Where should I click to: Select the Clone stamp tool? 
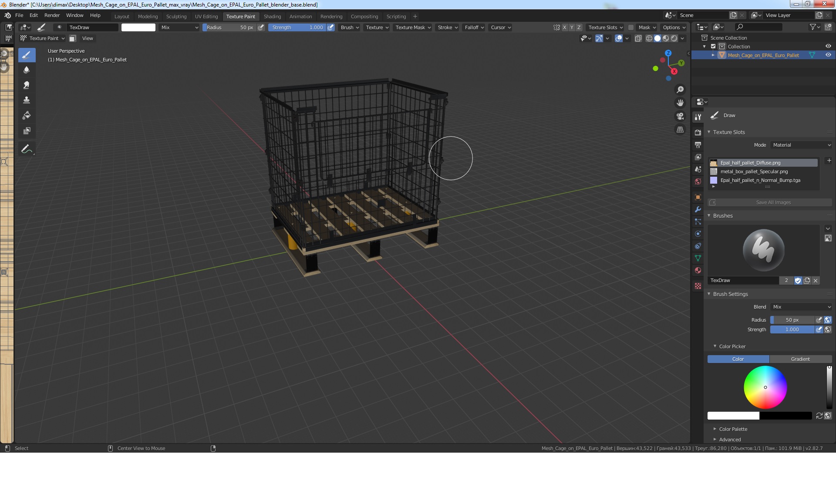click(27, 100)
